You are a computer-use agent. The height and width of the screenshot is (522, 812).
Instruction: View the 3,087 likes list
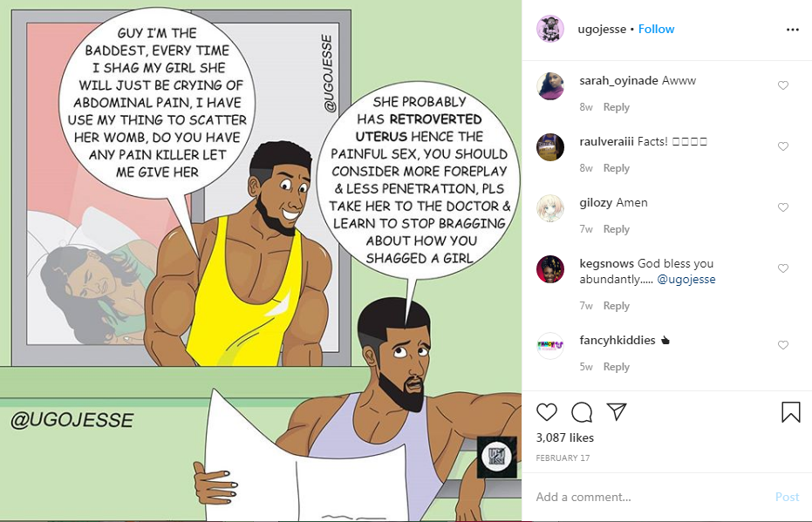point(564,437)
